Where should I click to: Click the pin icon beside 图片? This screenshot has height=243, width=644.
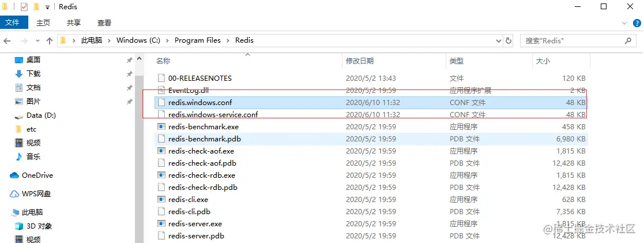tap(129, 101)
